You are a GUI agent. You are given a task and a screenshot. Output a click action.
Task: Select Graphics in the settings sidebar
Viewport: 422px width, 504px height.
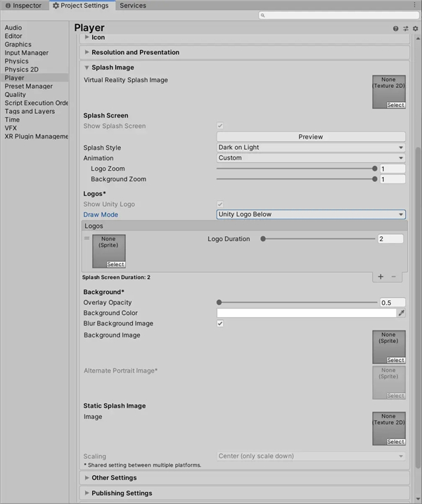click(18, 44)
